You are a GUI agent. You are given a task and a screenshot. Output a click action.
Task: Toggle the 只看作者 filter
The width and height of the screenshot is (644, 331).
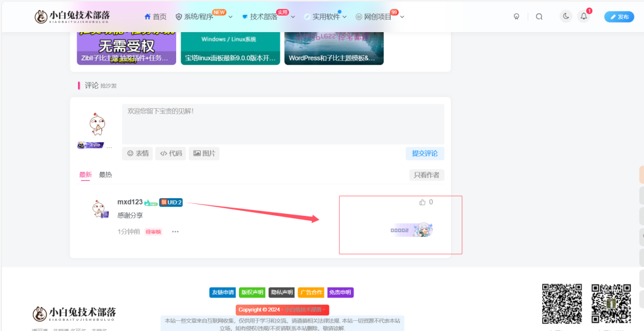[x=427, y=175]
